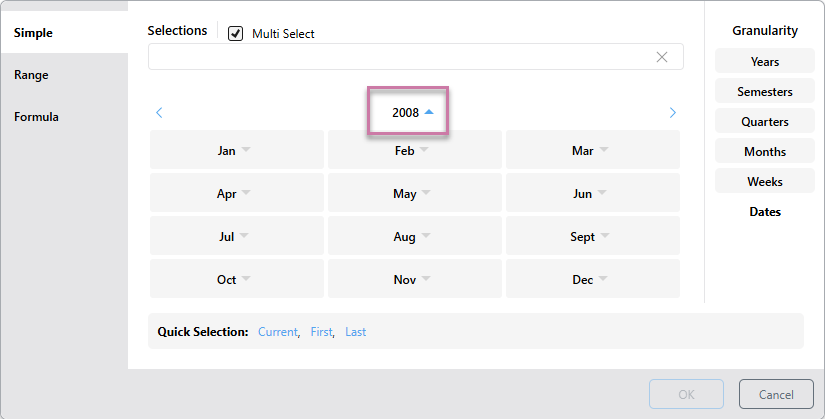Viewport: 825px width, 419px height.
Task: Open the Simple tab
Action: pyautogui.click(x=34, y=33)
